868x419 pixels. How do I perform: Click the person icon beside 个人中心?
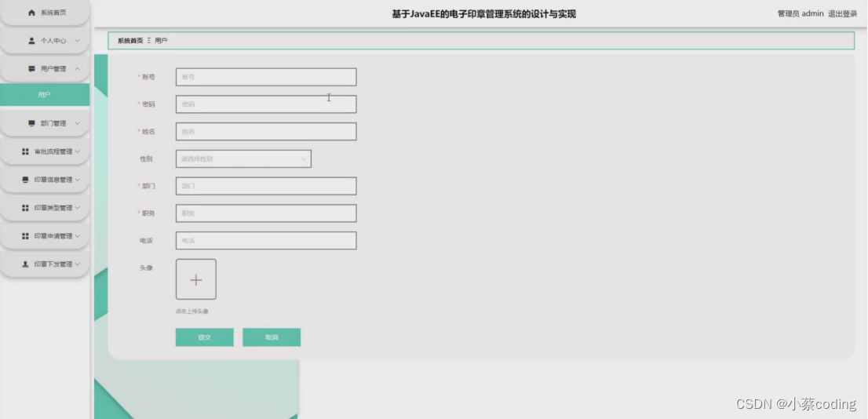(x=31, y=41)
